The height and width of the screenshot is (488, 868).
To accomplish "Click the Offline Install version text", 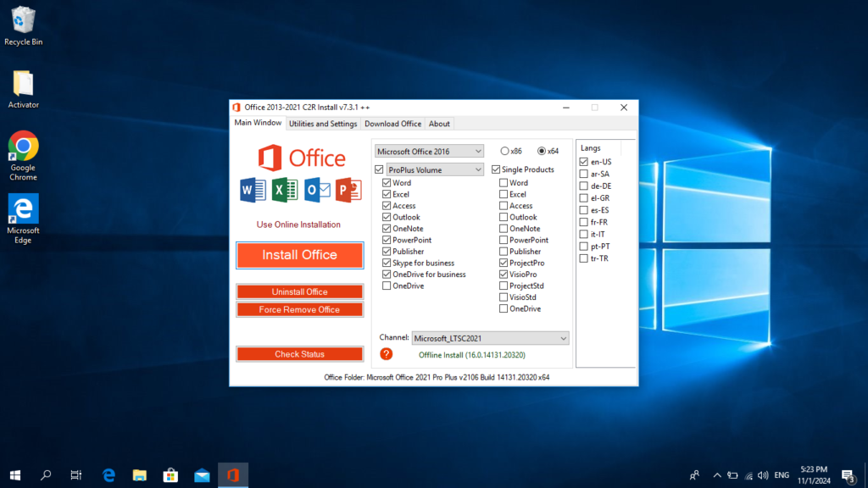I will point(471,355).
